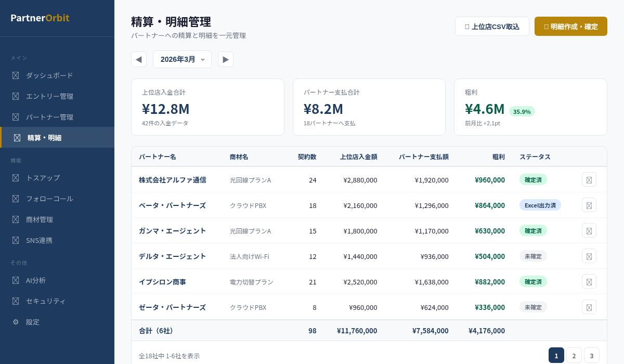Navigate to パートナー管理 menu item

[x=49, y=117]
